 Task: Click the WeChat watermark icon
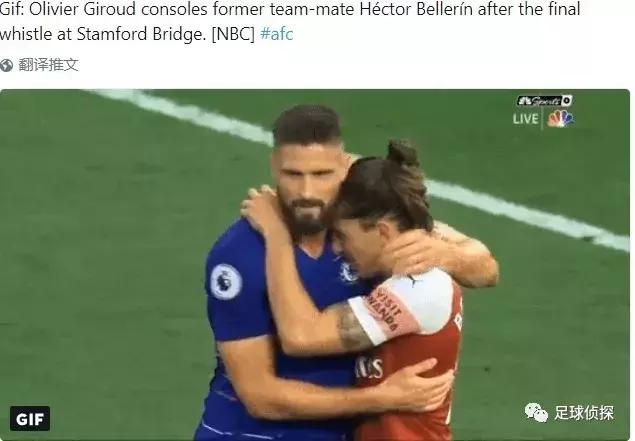pyautogui.click(x=538, y=411)
